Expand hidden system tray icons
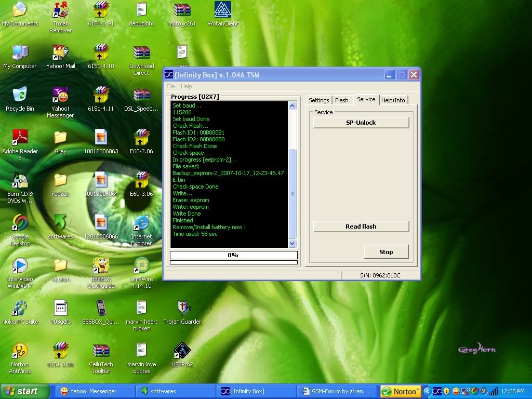 click(x=427, y=392)
